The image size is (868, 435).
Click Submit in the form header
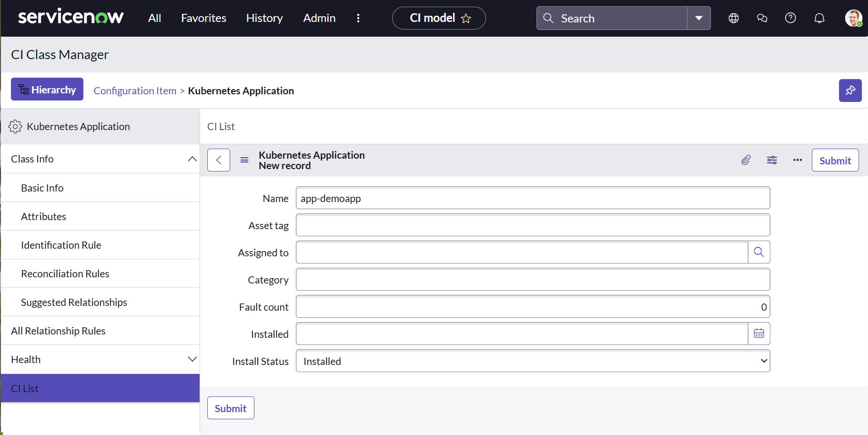835,160
